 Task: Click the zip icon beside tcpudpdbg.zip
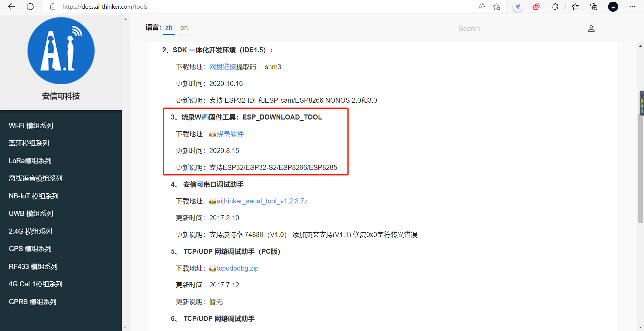click(213, 269)
